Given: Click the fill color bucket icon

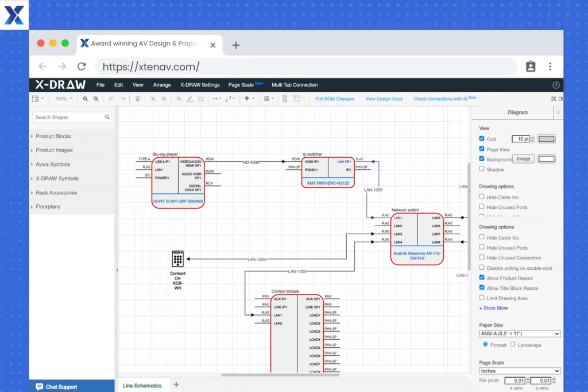Looking at the screenshot, I should [179, 99].
